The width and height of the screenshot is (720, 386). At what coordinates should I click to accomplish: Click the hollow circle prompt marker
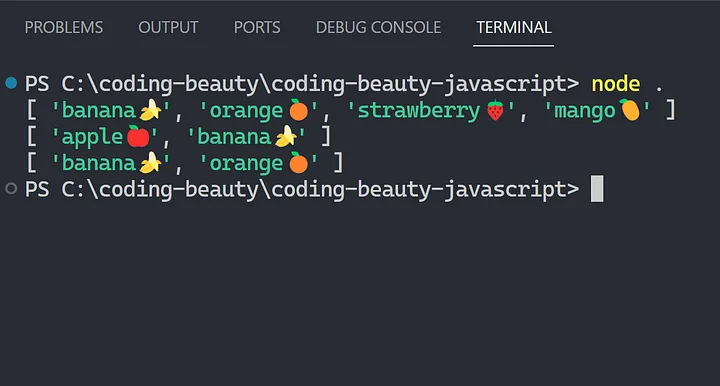tap(11, 189)
